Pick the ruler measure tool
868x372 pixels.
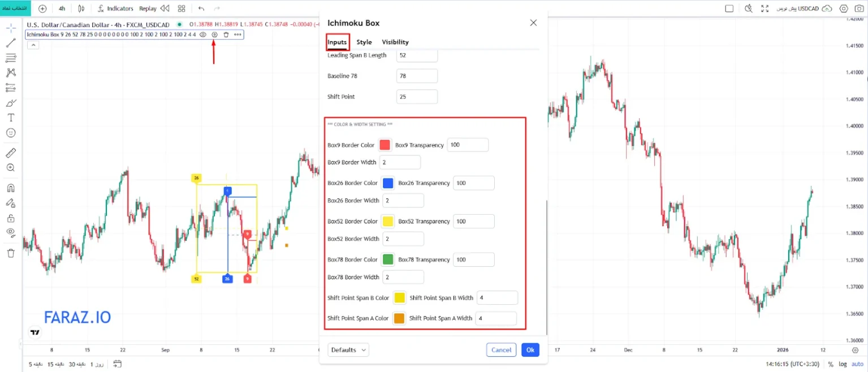click(x=11, y=153)
